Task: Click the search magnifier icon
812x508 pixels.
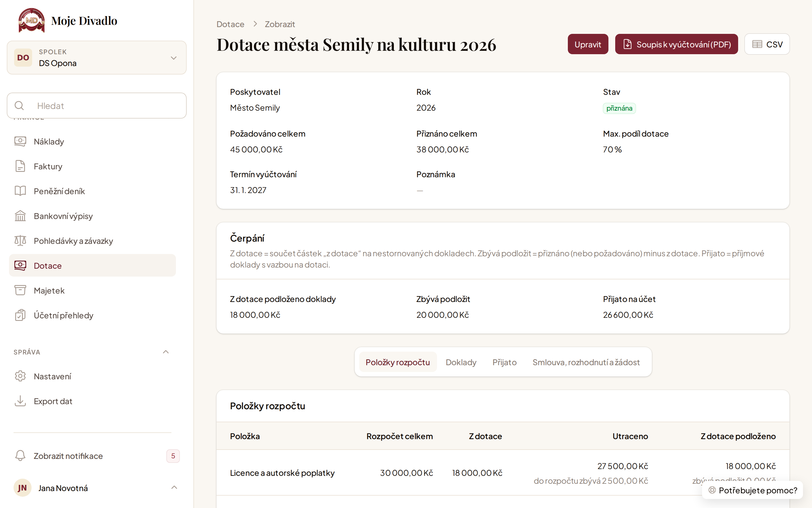Action: 19,106
